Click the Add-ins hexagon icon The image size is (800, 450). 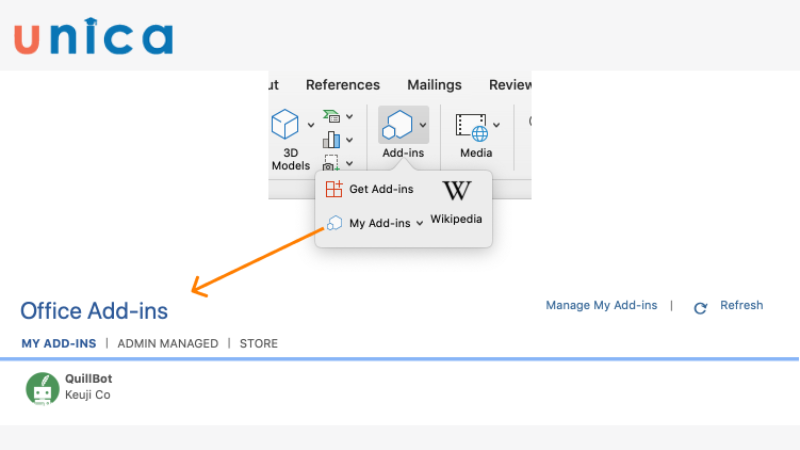(396, 125)
